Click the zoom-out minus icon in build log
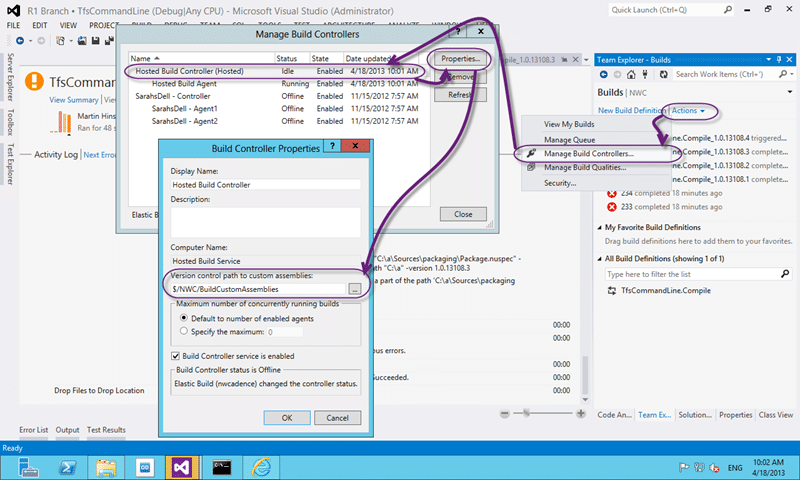Image resolution: width=800 pixels, height=480 pixels. pyautogui.click(x=505, y=414)
